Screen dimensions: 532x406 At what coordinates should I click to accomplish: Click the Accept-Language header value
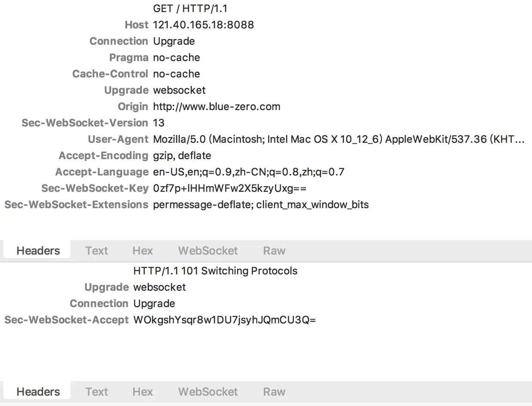point(248,172)
